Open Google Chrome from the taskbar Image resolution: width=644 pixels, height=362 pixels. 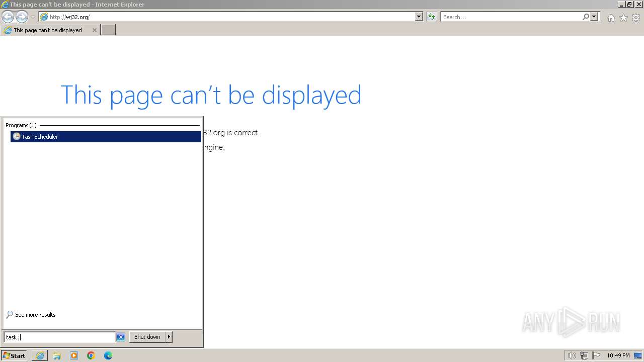click(x=91, y=355)
